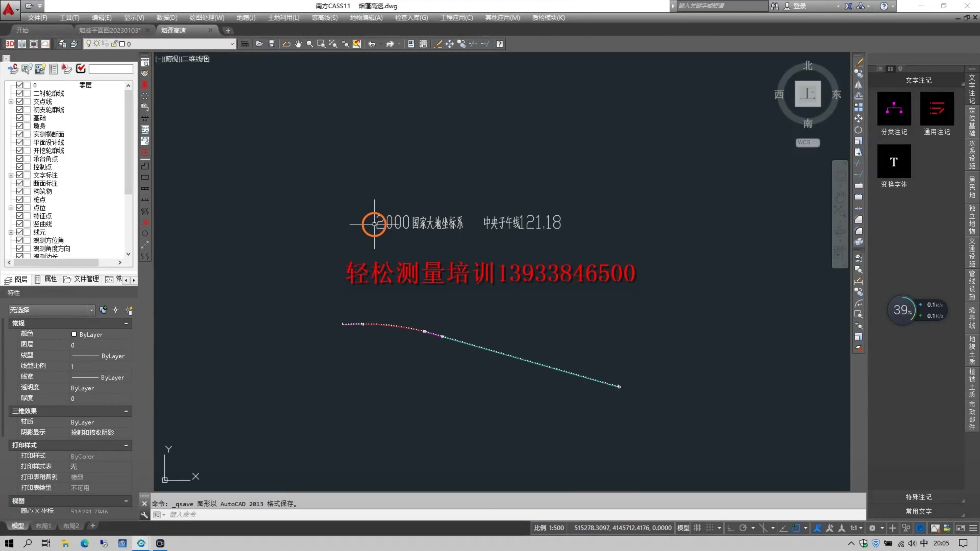This screenshot has width=980, height=551.
Task: Select the Pan (hand) tool
Action: click(299, 44)
